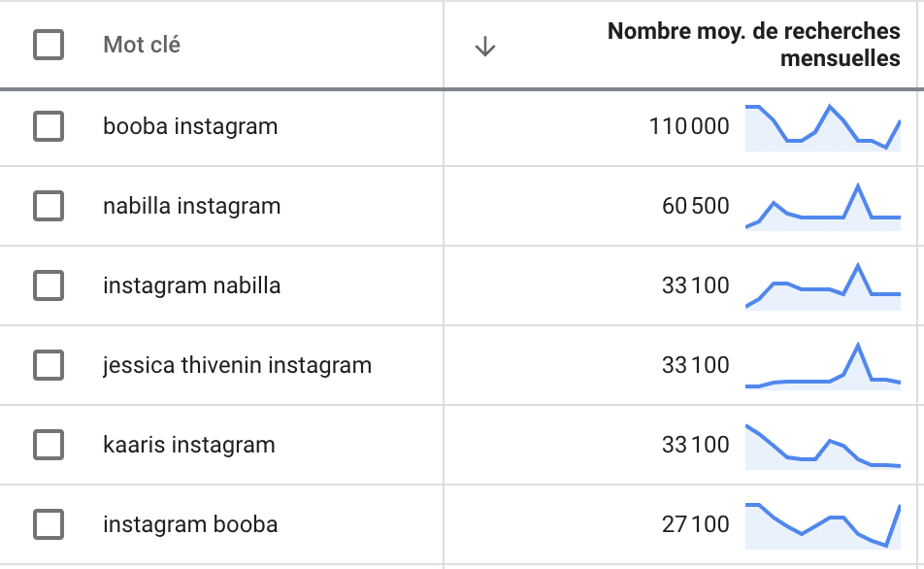This screenshot has height=569, width=924.
Task: Click the 110 000 search volume value
Action: coord(689,127)
